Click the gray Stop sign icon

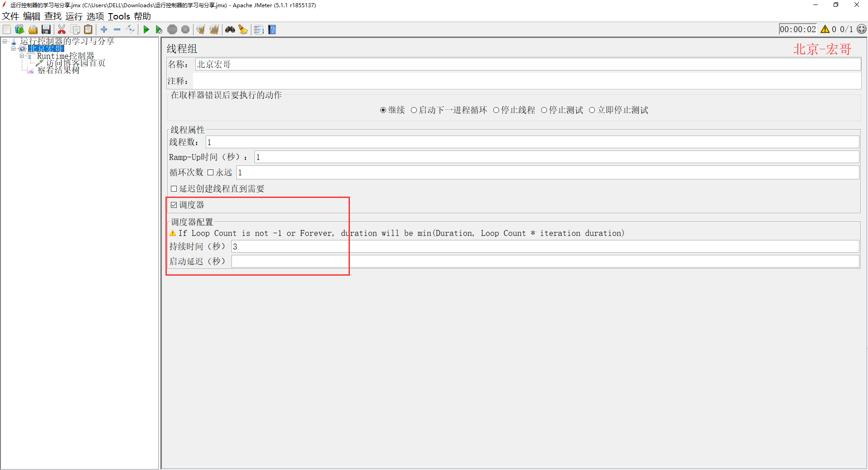pyautogui.click(x=172, y=29)
